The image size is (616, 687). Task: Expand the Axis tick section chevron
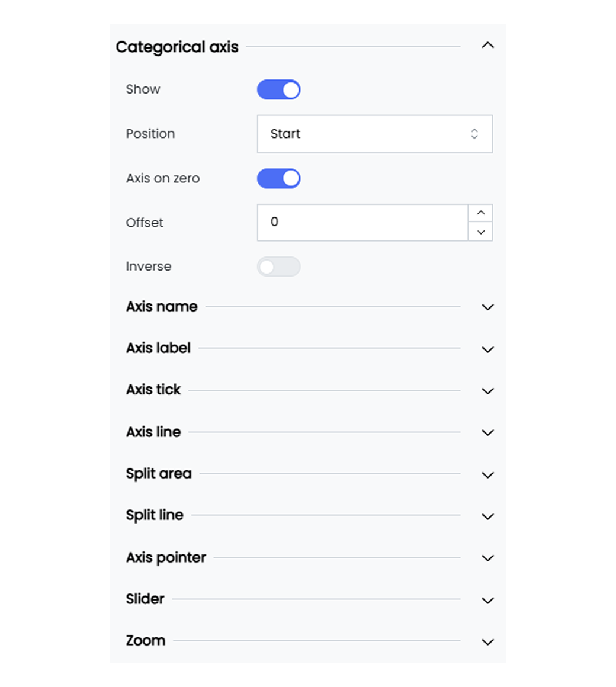point(487,391)
